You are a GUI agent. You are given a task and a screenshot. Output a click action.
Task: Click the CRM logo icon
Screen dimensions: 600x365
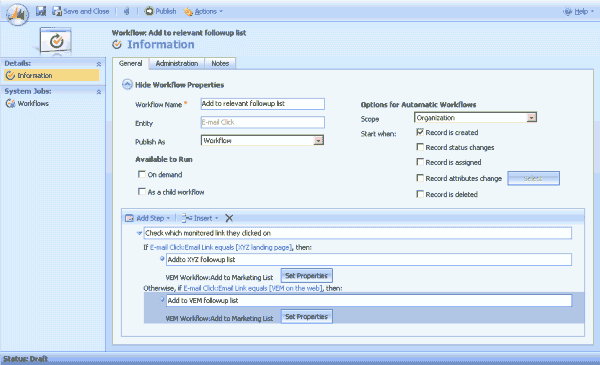click(x=17, y=15)
